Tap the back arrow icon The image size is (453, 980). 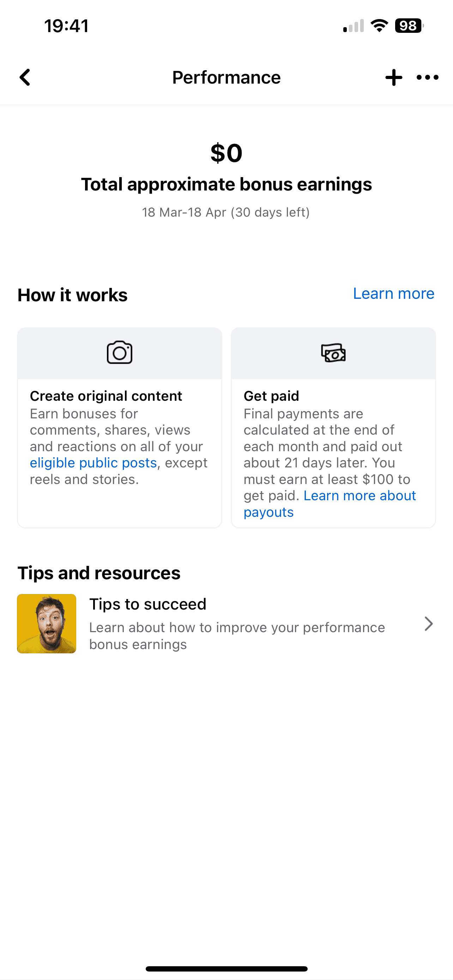click(x=25, y=78)
